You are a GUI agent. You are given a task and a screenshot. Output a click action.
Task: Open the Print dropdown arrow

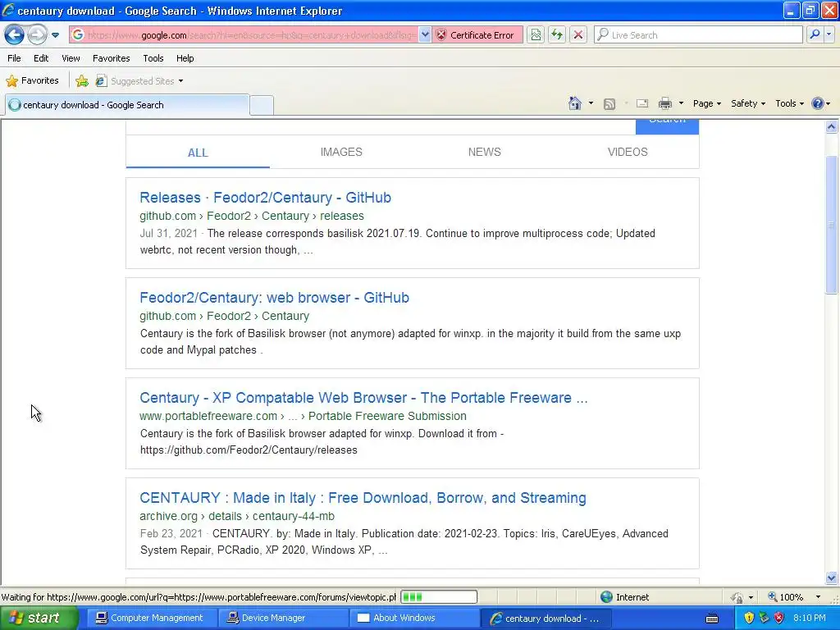tap(682, 103)
